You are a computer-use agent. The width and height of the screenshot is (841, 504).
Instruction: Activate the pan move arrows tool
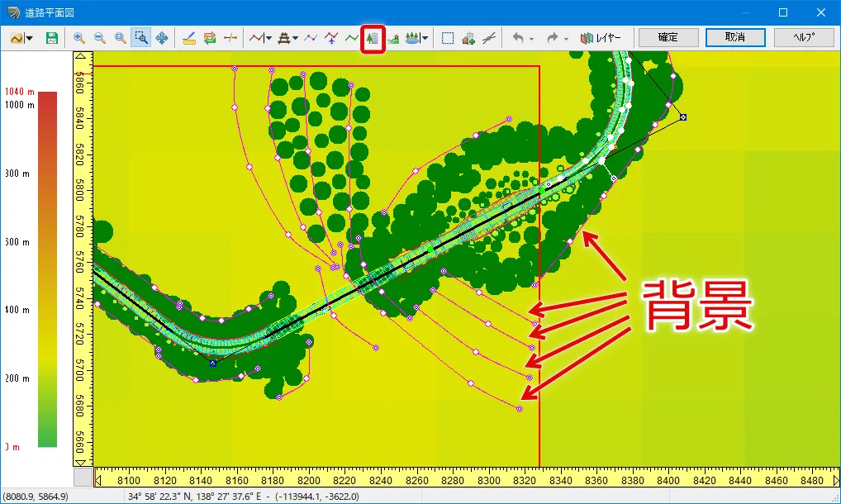point(162,38)
